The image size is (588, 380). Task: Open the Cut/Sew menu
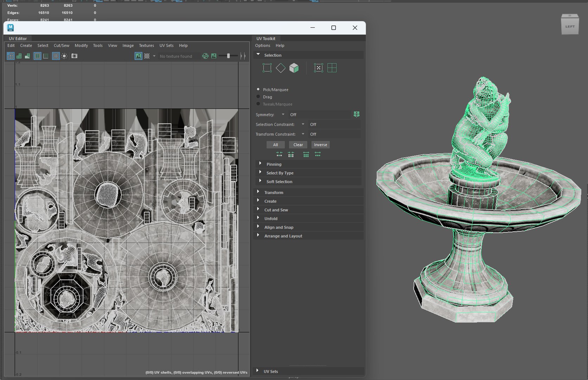[x=62, y=45]
